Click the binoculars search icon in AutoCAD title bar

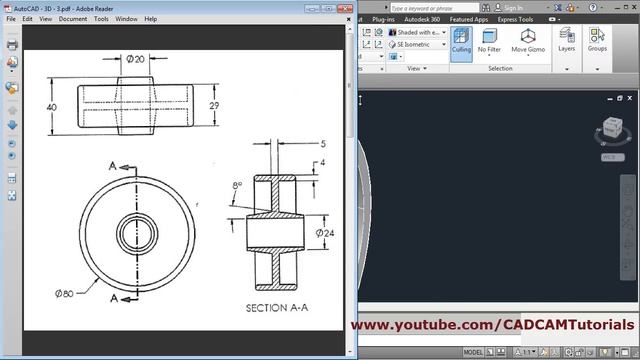click(x=486, y=8)
